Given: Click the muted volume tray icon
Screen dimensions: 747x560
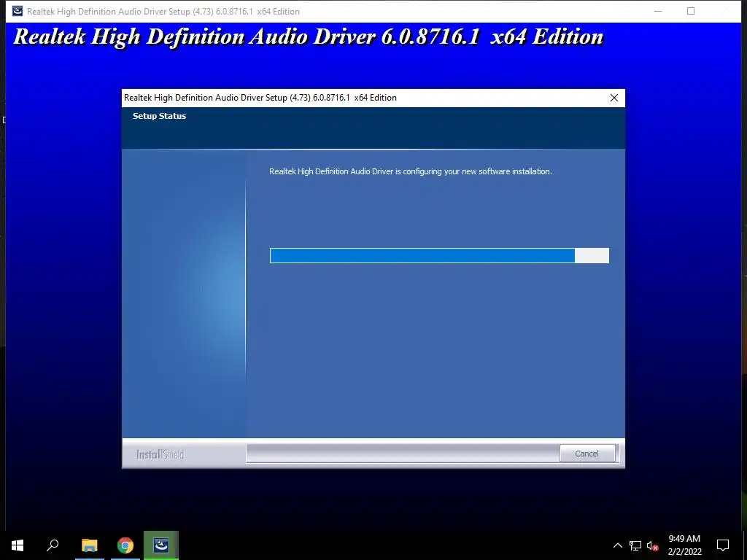Looking at the screenshot, I should pos(652,545).
